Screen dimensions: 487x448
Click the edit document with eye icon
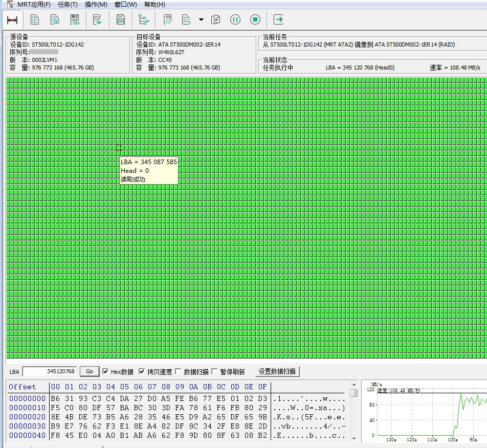pyautogui.click(x=98, y=19)
